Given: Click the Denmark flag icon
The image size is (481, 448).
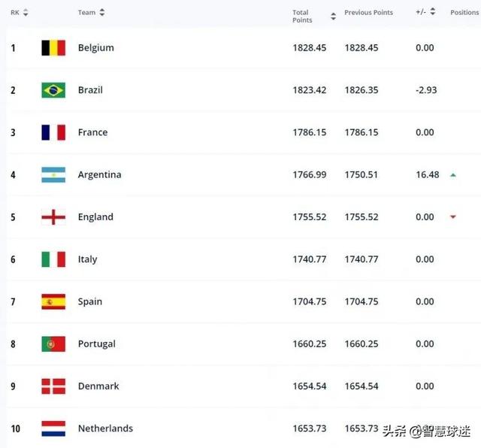Looking at the screenshot, I should (x=53, y=386).
